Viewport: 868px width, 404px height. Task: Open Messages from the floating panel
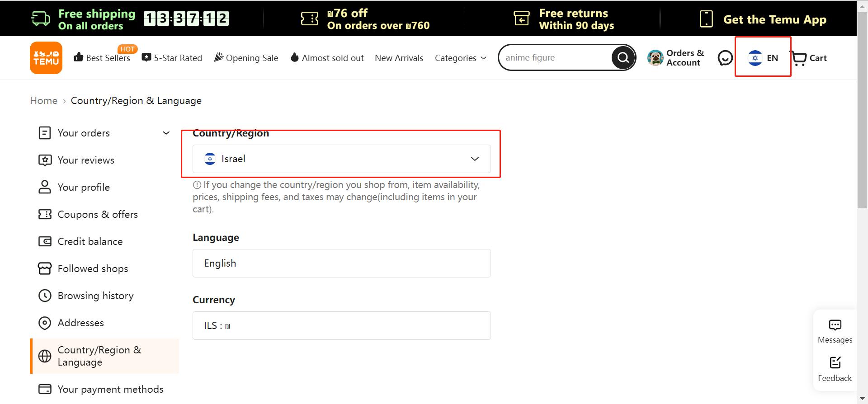pos(835,331)
